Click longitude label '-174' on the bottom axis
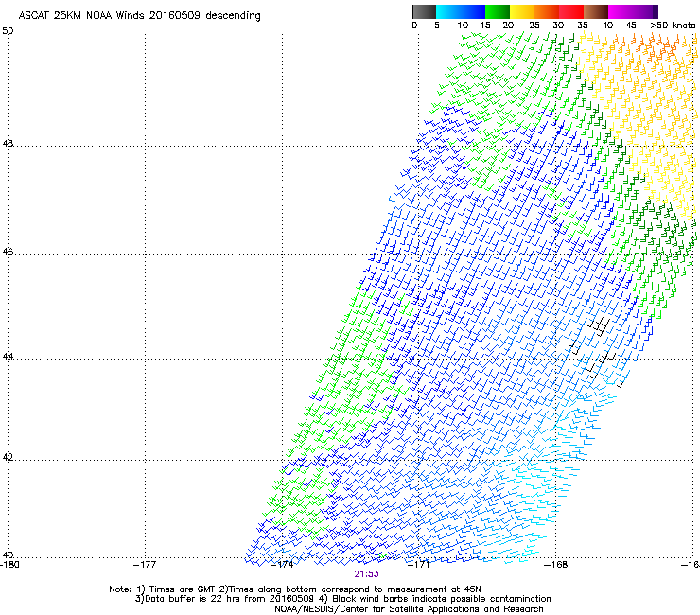 pos(282,565)
